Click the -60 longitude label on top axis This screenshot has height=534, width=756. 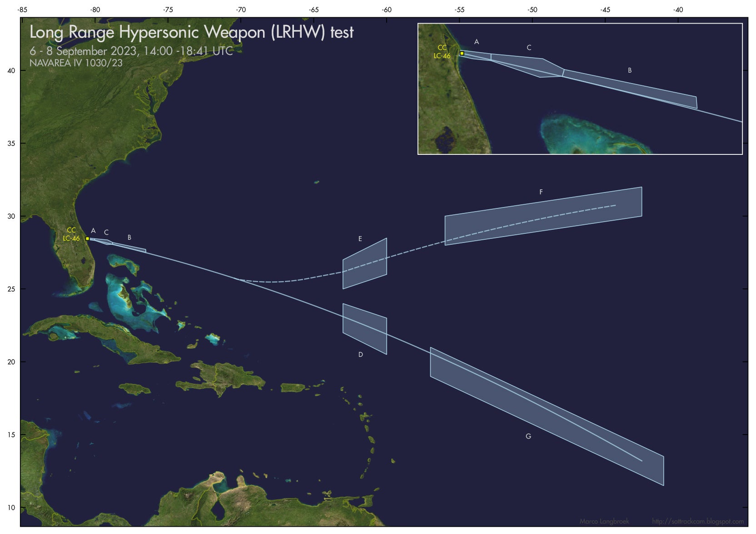coord(387,10)
